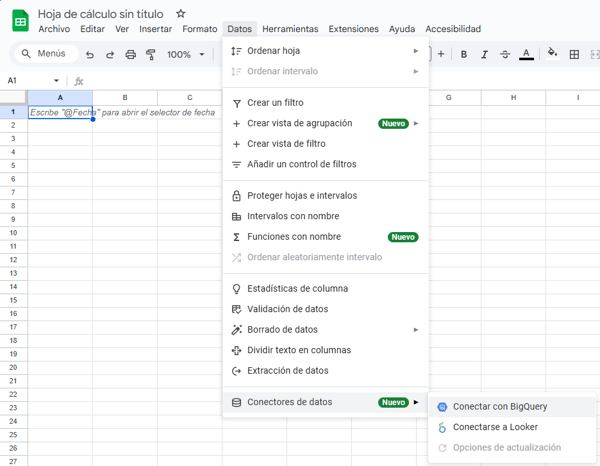600x466 pixels.
Task: Select column B header
Action: coord(125,98)
